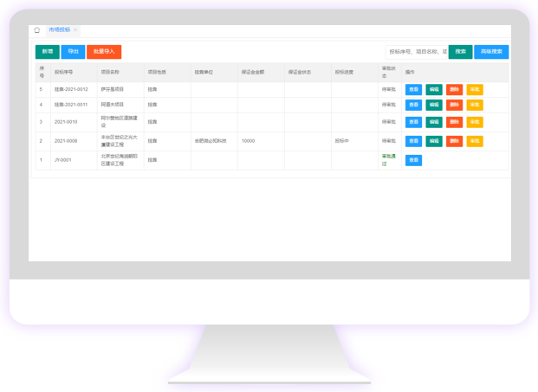Click the home icon in tab bar
Image resolution: width=538 pixels, height=392 pixels.
(37, 30)
